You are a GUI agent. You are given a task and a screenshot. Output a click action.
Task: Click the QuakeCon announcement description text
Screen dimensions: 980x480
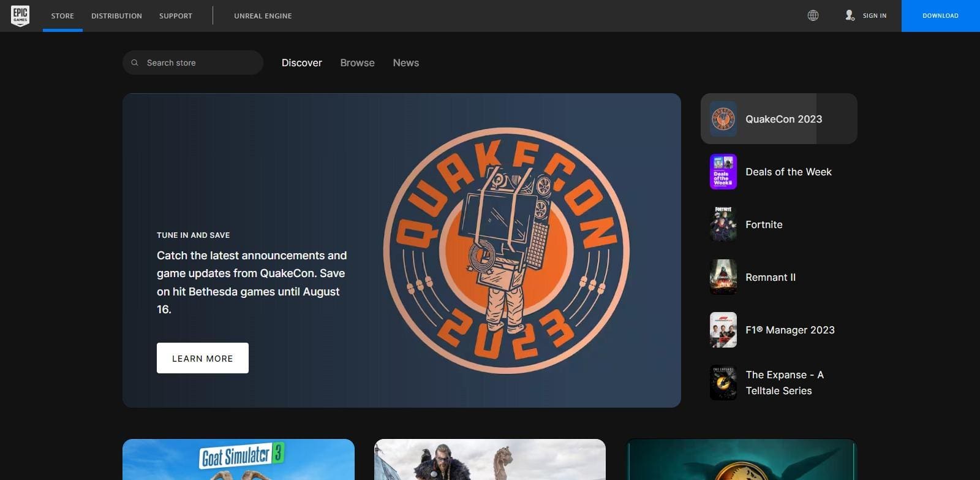252,283
